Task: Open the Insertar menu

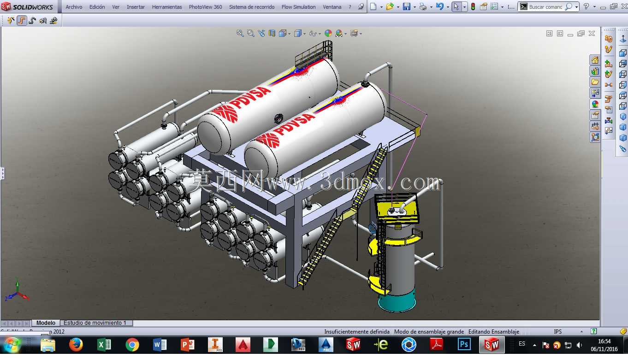Action: (136, 7)
